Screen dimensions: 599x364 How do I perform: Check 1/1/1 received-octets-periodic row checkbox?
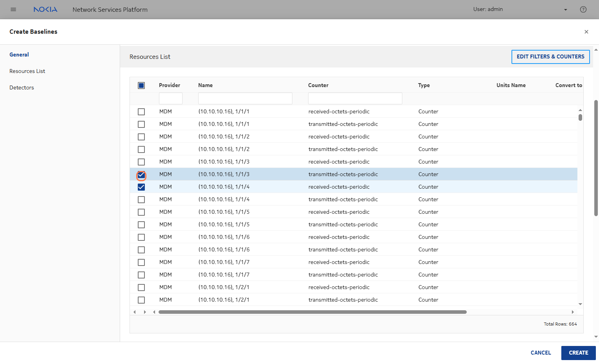141,112
